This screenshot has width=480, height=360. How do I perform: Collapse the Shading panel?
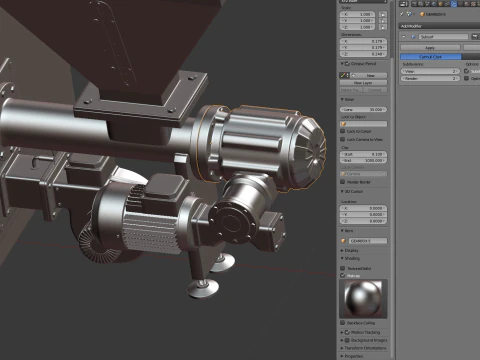pyautogui.click(x=342, y=258)
